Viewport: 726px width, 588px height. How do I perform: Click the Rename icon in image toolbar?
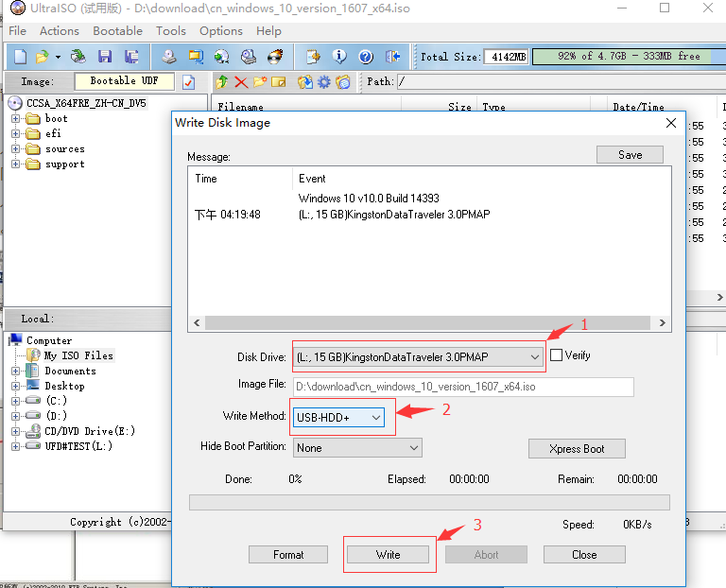pos(278,82)
